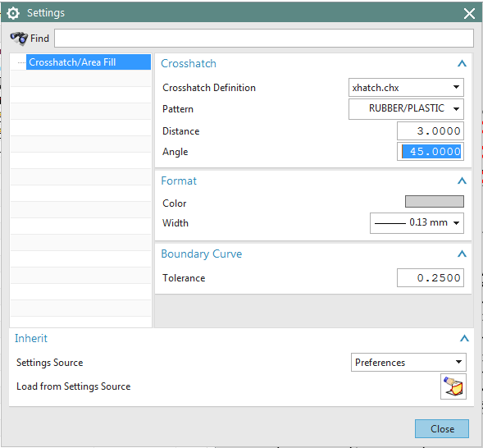
Task: Click the Boundary Curve section header
Action: pyautogui.click(x=202, y=254)
